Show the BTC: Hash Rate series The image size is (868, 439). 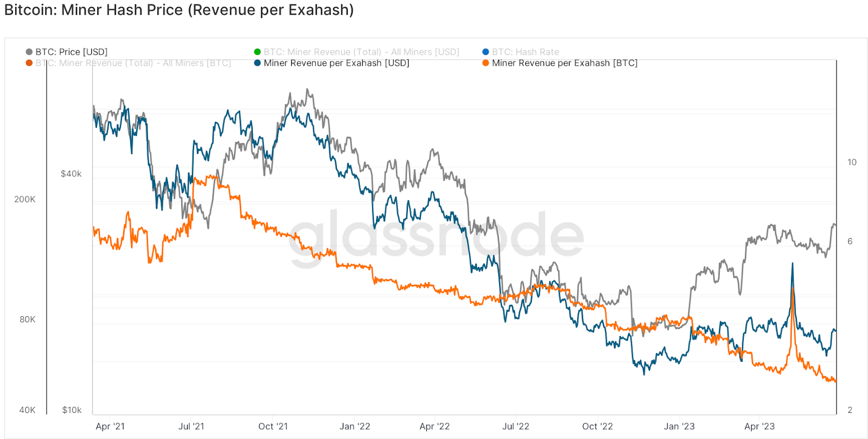click(520, 52)
